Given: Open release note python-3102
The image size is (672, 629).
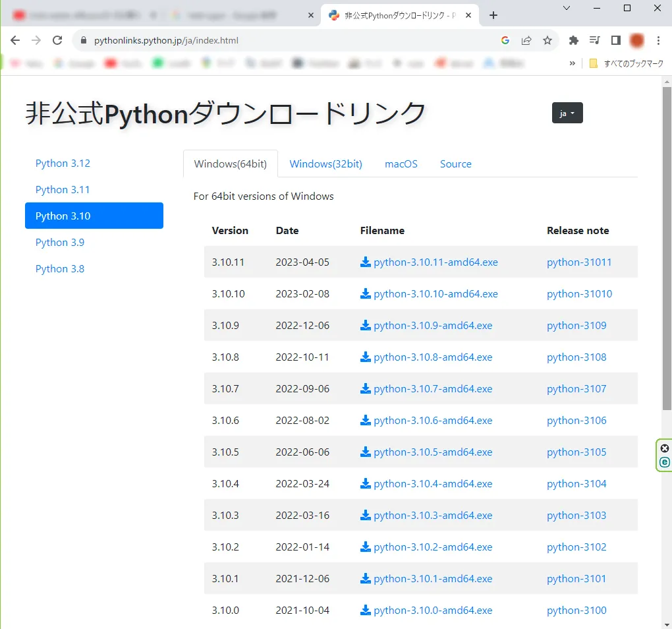Looking at the screenshot, I should coord(576,547).
